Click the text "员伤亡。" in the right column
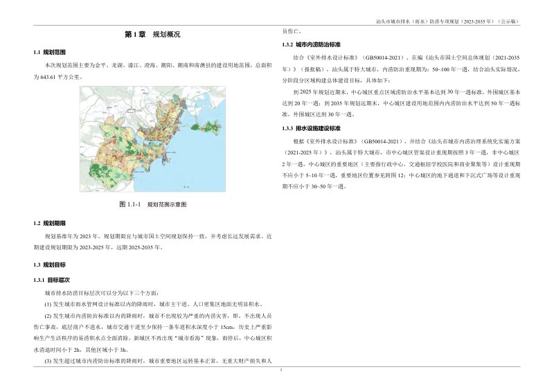This screenshot has height=392, width=554. (292, 31)
